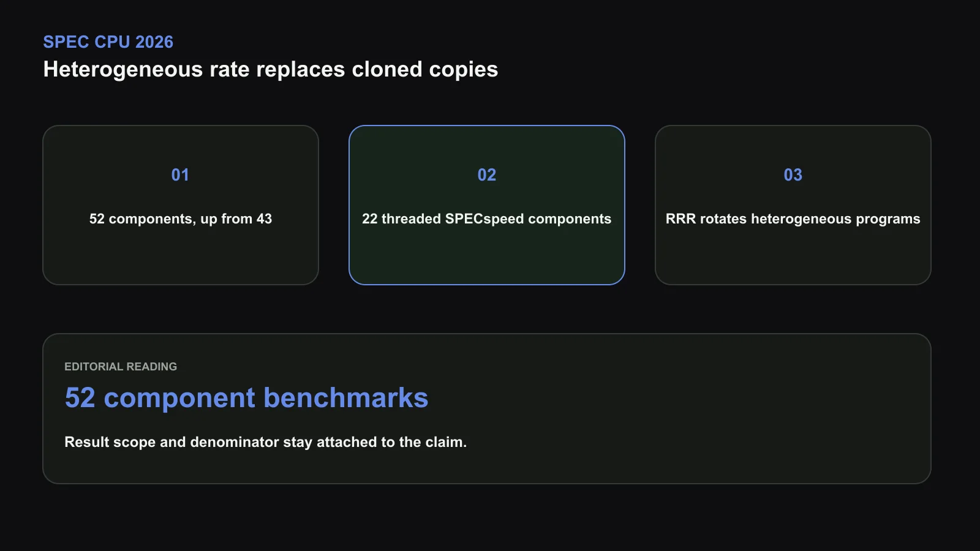Open the first card with 52 components
The width and height of the screenshot is (980, 551).
pyautogui.click(x=181, y=205)
